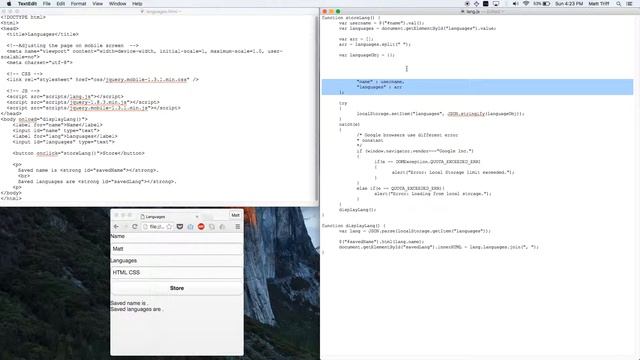Click the var languageObj line
The width and height of the screenshot is (640, 360).
coord(367,55)
